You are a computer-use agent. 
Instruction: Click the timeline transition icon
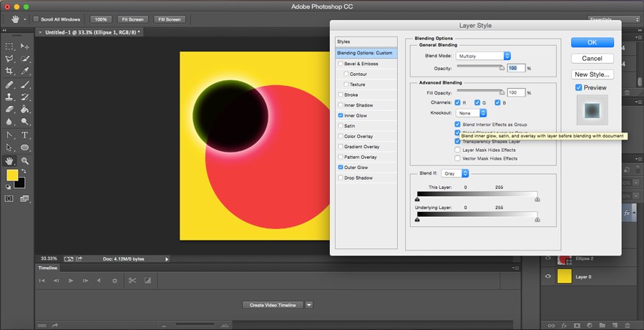pyautogui.click(x=147, y=281)
